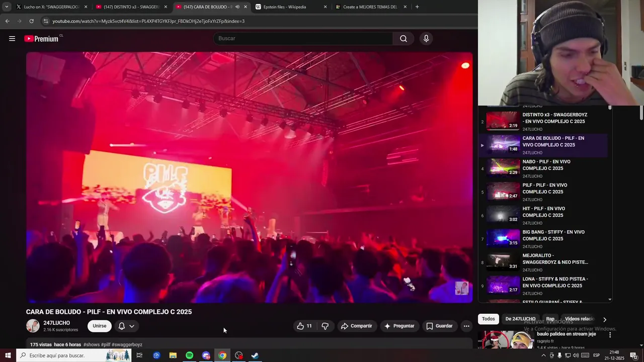Open Spotify from the taskbar

click(x=189, y=355)
